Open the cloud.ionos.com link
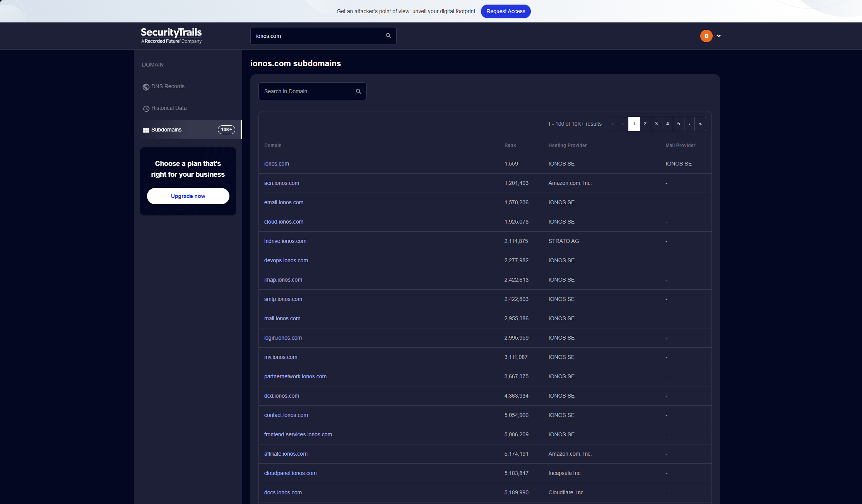Screen dimensions: 862x504 [x=284, y=222]
